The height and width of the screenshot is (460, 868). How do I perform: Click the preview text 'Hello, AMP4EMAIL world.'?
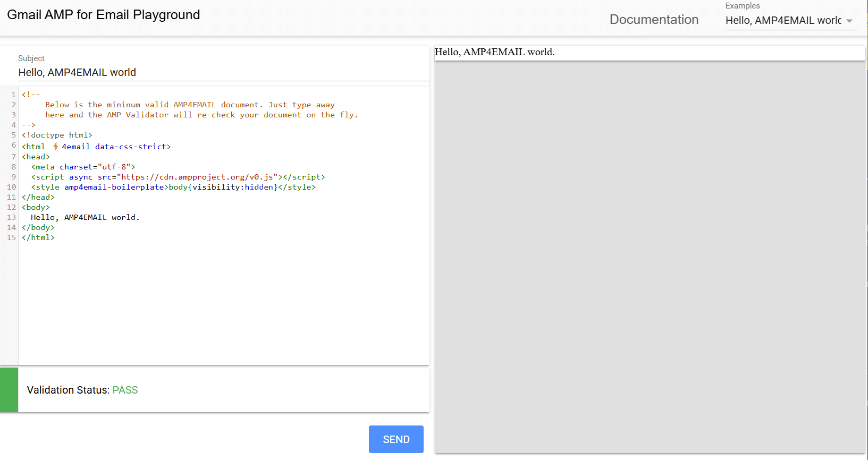click(494, 52)
